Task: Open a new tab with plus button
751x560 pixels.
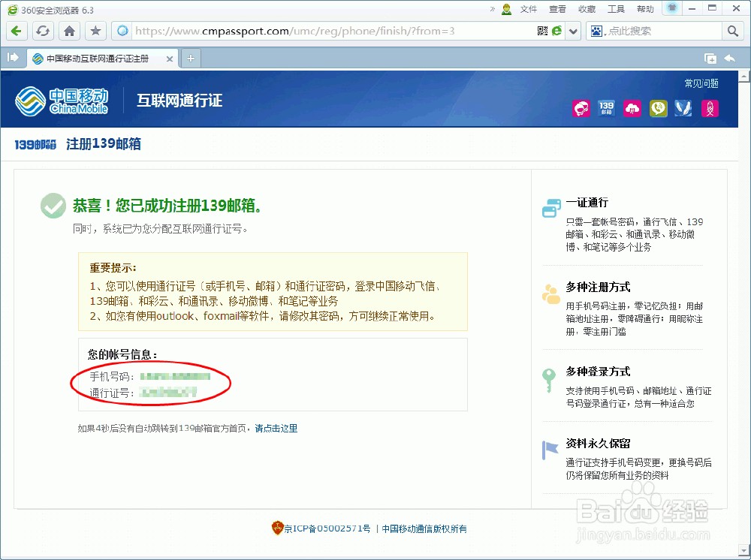Action: click(191, 59)
